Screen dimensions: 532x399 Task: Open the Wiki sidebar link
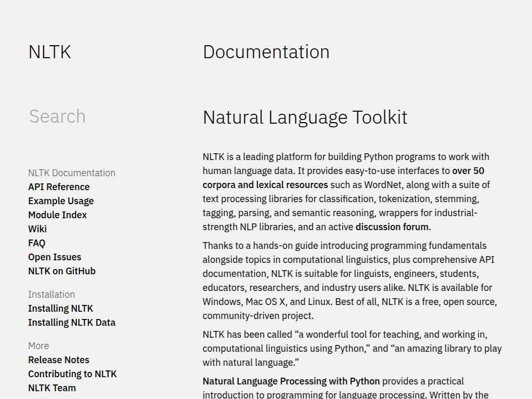pyautogui.click(x=37, y=229)
